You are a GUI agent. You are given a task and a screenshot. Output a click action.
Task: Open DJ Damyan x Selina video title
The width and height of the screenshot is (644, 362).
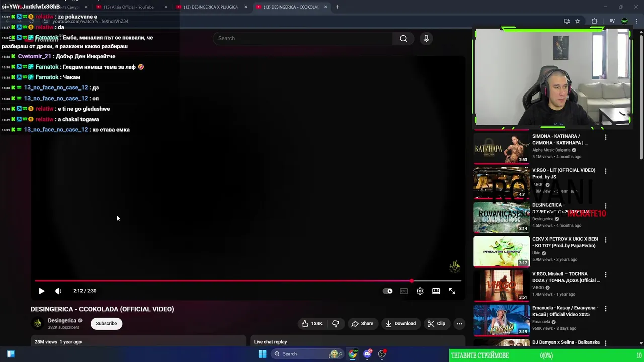(566, 342)
